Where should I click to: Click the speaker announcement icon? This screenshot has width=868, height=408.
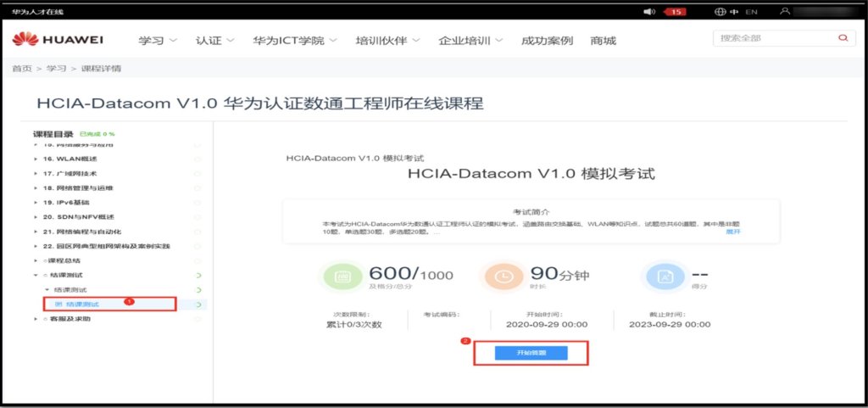[x=649, y=12]
